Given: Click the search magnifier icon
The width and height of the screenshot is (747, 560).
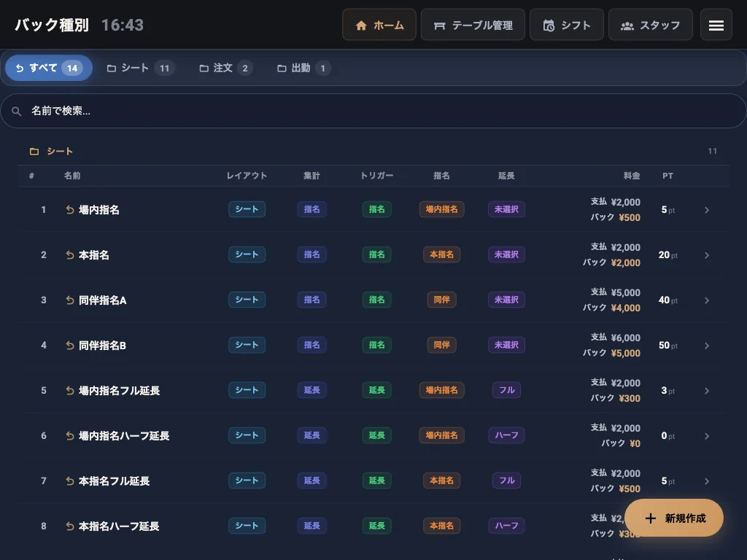Looking at the screenshot, I should click(x=17, y=111).
